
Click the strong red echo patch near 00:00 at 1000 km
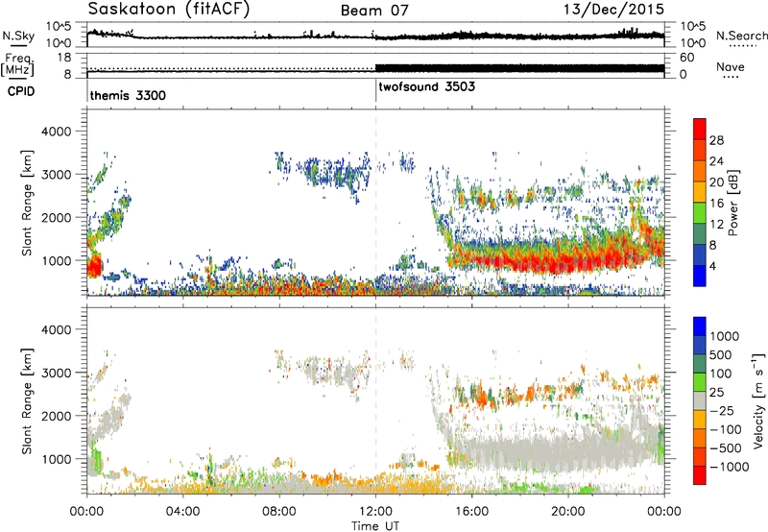click(x=94, y=266)
